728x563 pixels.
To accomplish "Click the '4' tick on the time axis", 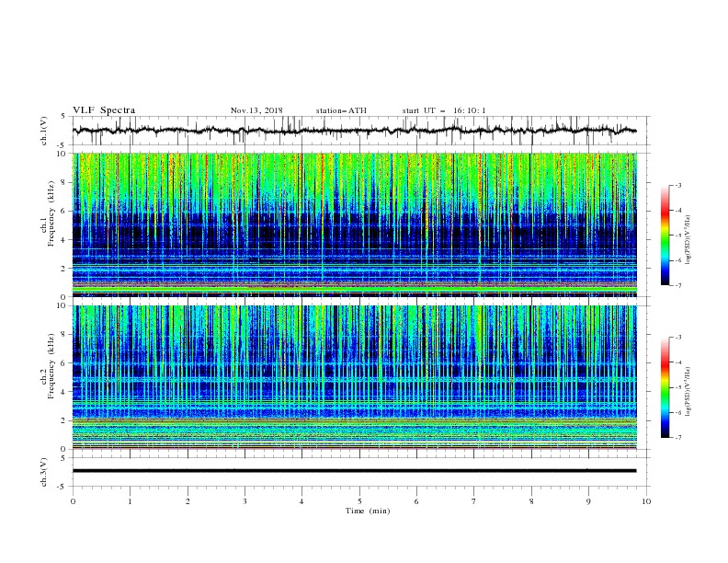I will pos(302,501).
